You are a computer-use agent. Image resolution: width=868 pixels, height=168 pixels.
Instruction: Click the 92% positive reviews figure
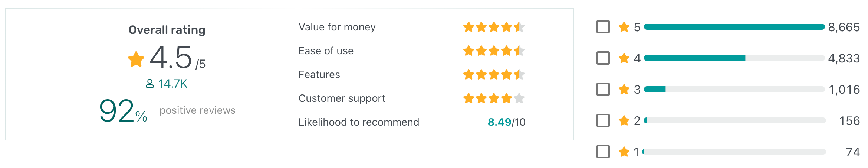[x=123, y=111]
